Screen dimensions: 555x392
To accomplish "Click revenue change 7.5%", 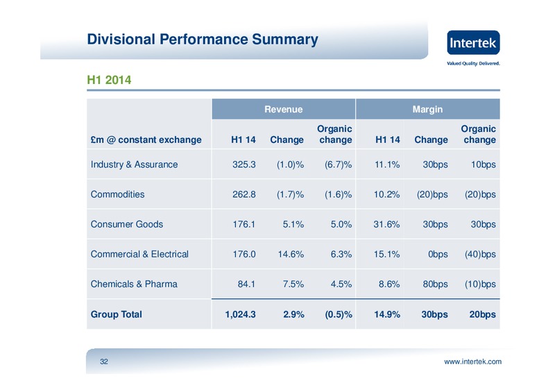I will pos(293,284).
